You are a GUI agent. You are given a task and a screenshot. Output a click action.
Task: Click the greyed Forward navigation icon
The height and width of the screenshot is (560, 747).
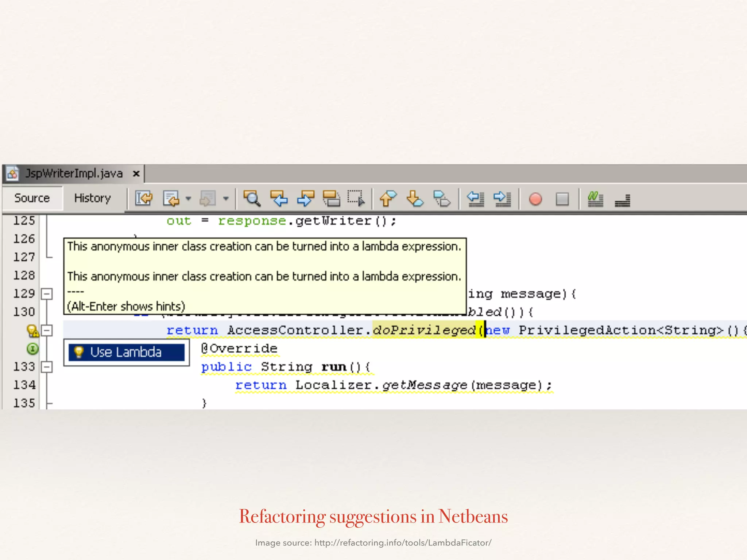(208, 199)
